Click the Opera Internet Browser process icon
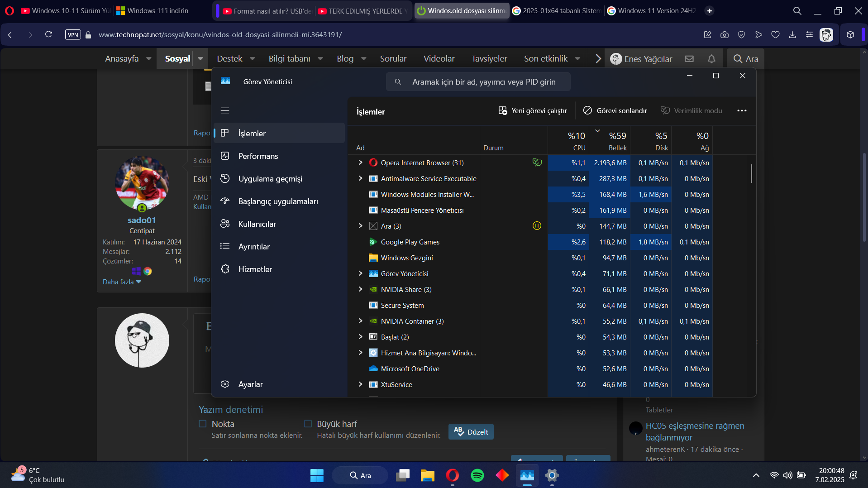This screenshot has height=488, width=868. click(x=373, y=163)
